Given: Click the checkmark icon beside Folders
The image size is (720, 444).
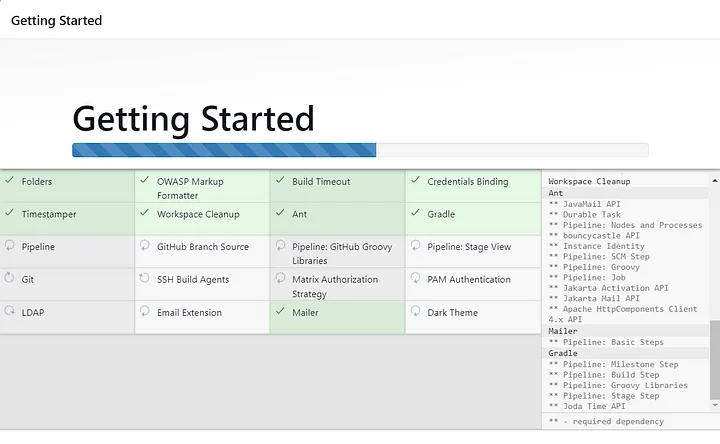Looking at the screenshot, I should coord(9,180).
